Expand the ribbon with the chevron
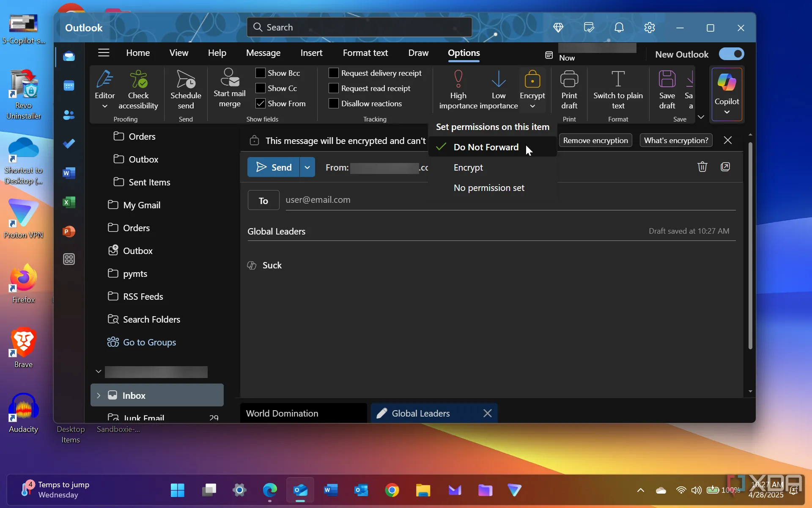The height and width of the screenshot is (508, 812). pos(701,117)
